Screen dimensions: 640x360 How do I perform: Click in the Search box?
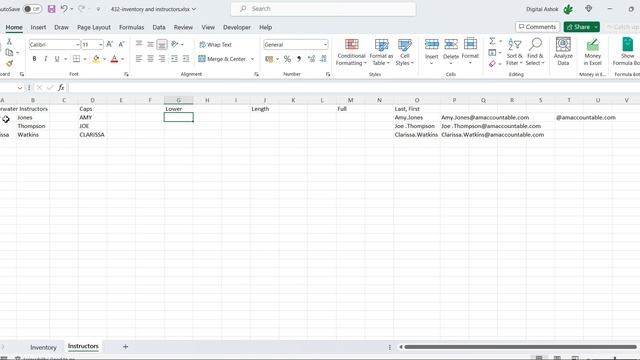[x=323, y=9]
